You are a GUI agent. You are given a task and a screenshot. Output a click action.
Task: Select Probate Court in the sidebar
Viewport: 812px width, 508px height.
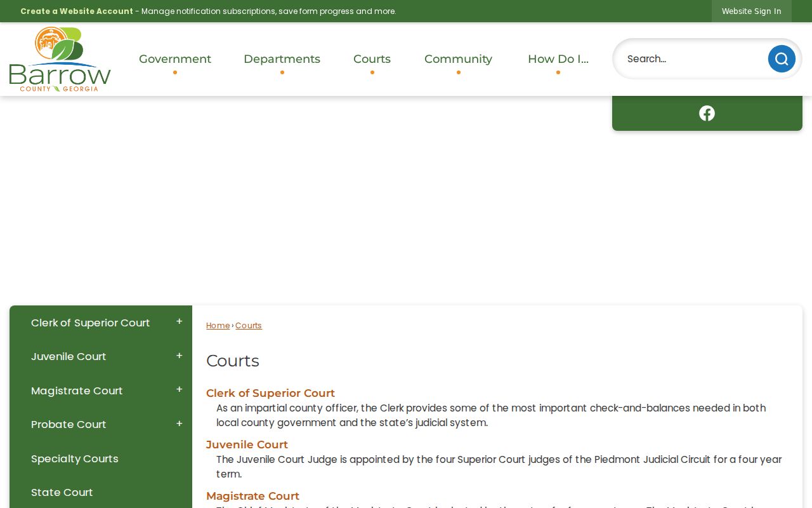(x=69, y=424)
